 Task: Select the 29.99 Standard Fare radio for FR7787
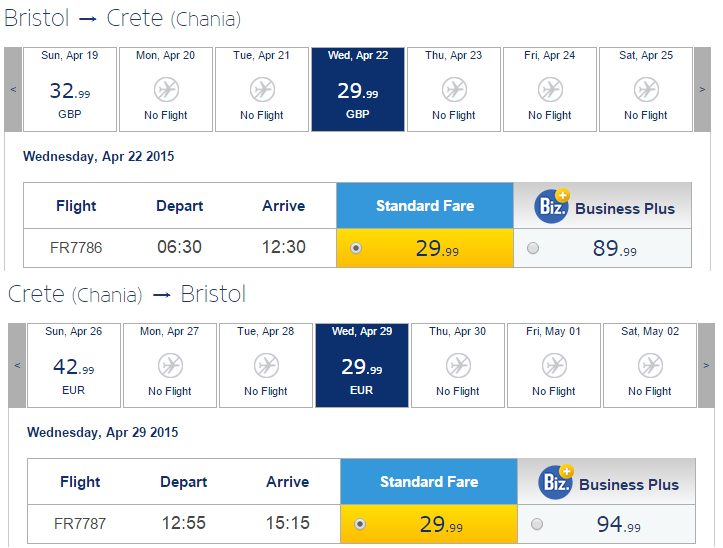[x=360, y=524]
